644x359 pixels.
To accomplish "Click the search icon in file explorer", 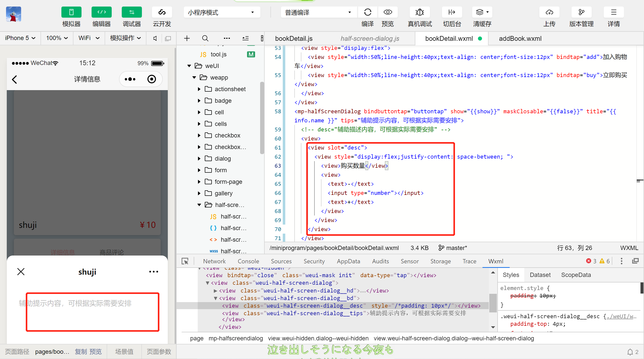I will (205, 38).
